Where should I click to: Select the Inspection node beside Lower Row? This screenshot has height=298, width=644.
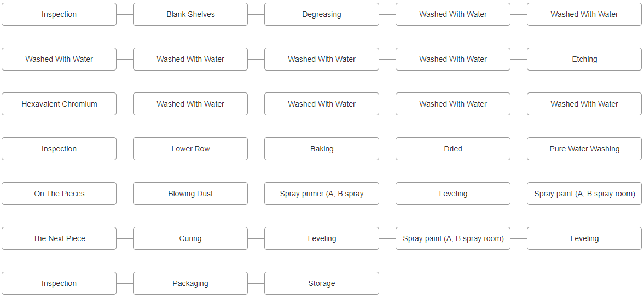point(59,149)
